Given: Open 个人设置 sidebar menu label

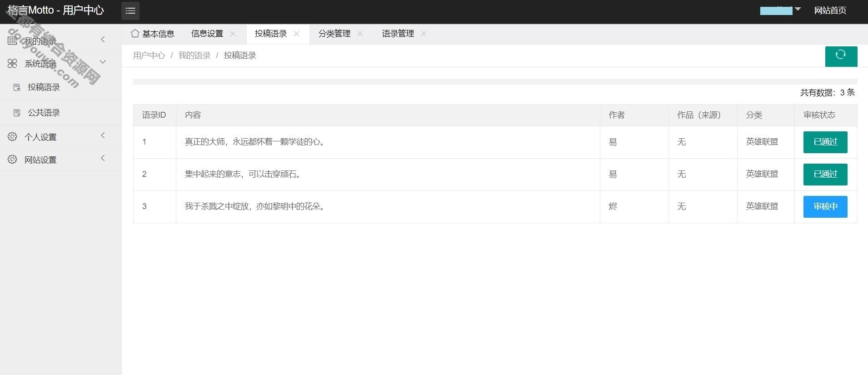Looking at the screenshot, I should [x=40, y=137].
